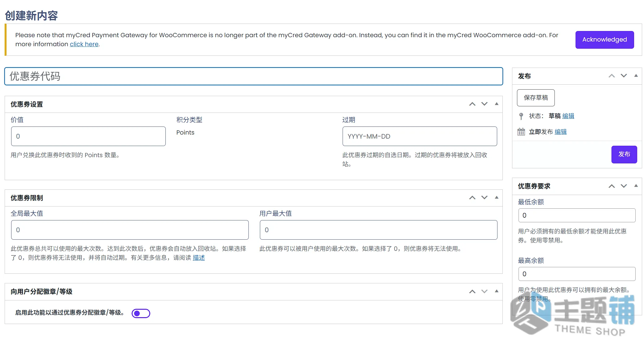Click the 优惠券限制 panel title
The image size is (644, 346).
pos(27,198)
